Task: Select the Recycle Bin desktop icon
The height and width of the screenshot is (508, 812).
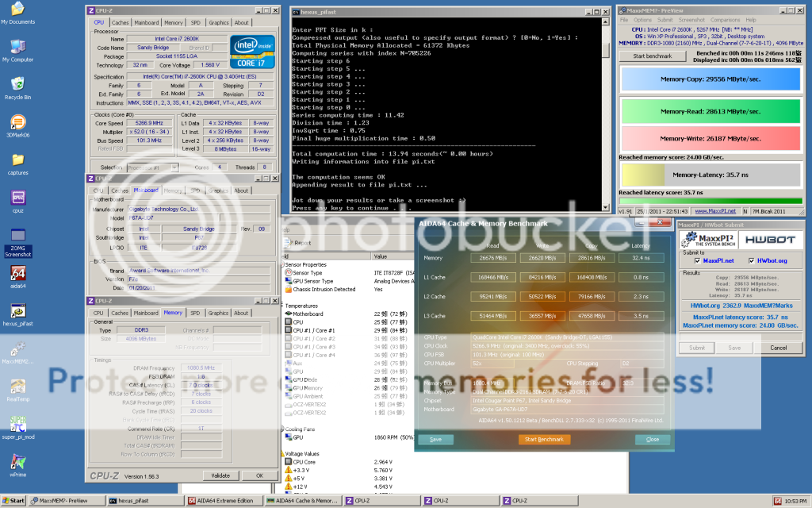Action: pos(17,88)
